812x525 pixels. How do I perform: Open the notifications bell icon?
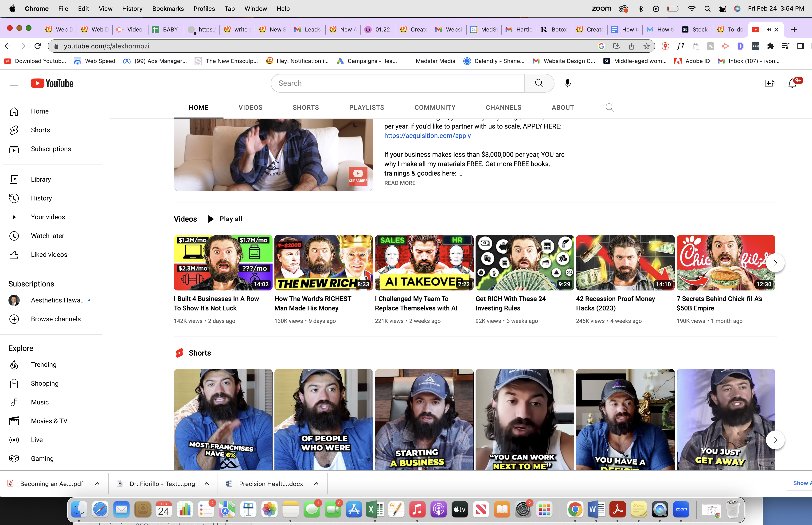tap(792, 83)
